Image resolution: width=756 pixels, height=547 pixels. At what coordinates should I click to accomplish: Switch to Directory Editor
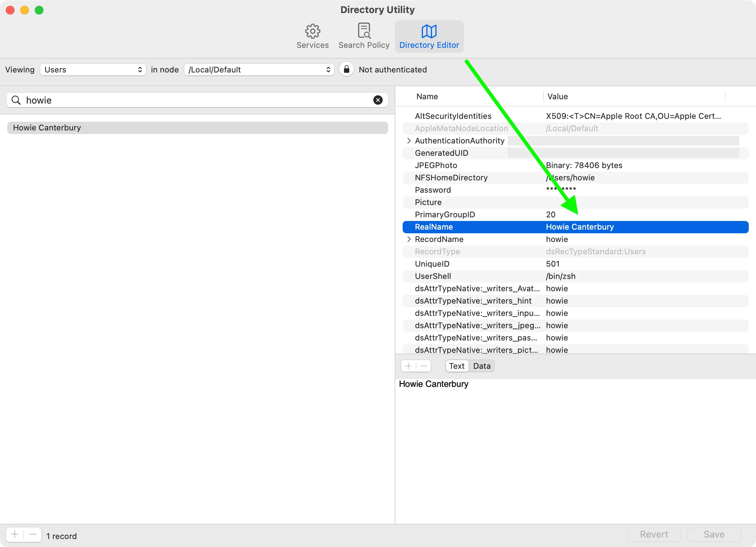(x=429, y=37)
